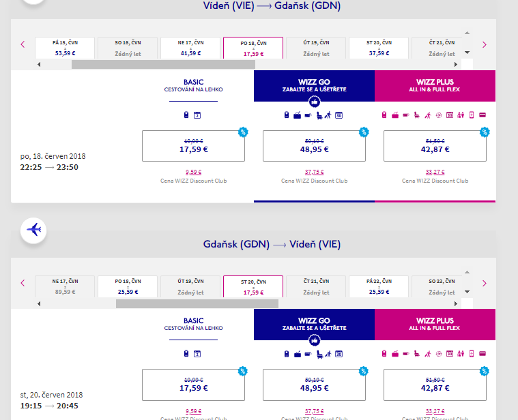Click left scroll arrow of return date strip
Image resolution: width=518 pixels, height=420 pixels.
pyautogui.click(x=38, y=303)
